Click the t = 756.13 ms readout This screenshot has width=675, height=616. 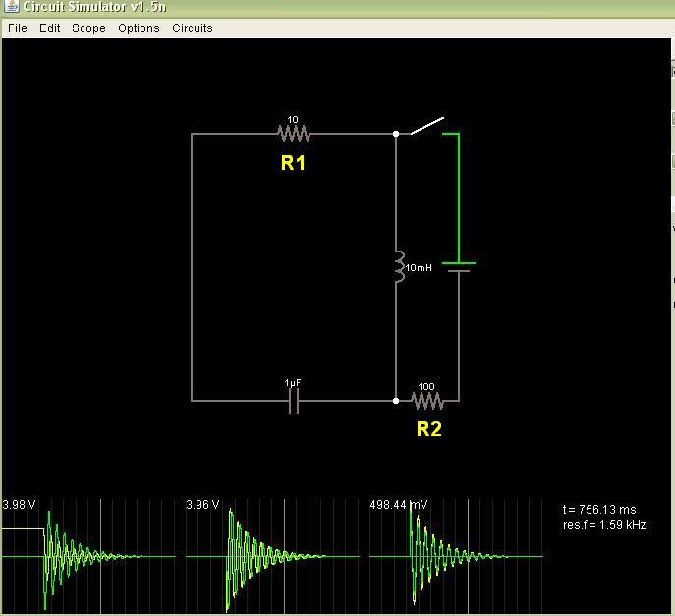point(599,510)
